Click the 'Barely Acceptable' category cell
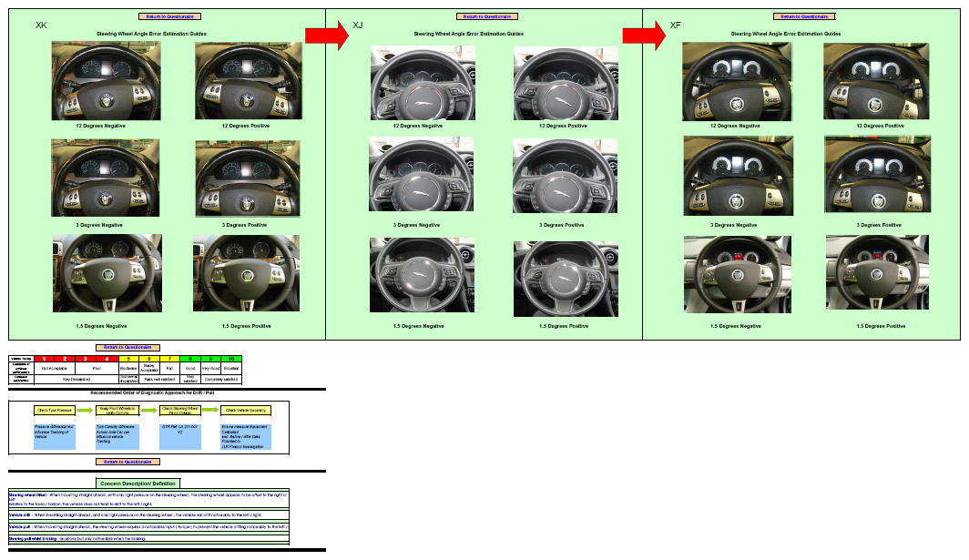 coord(149,369)
